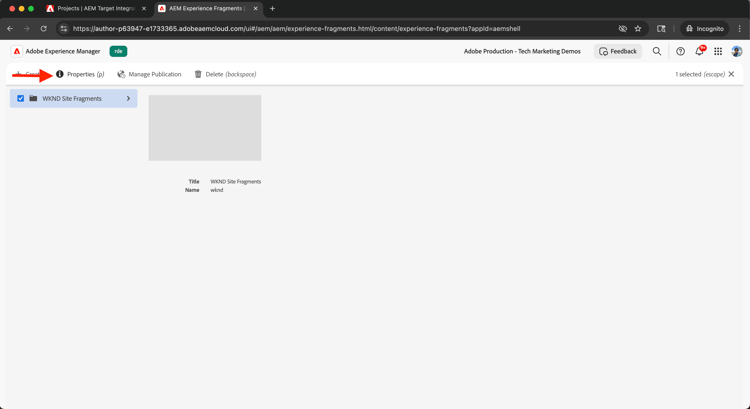Switch to Projects AEM Target tab
750x409 pixels.
click(x=96, y=9)
